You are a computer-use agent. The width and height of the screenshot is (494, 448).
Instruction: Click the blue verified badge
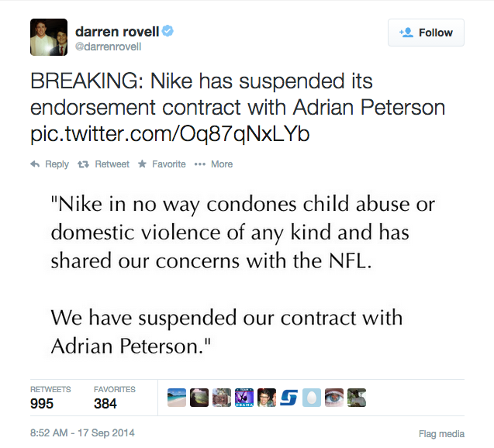click(x=167, y=32)
